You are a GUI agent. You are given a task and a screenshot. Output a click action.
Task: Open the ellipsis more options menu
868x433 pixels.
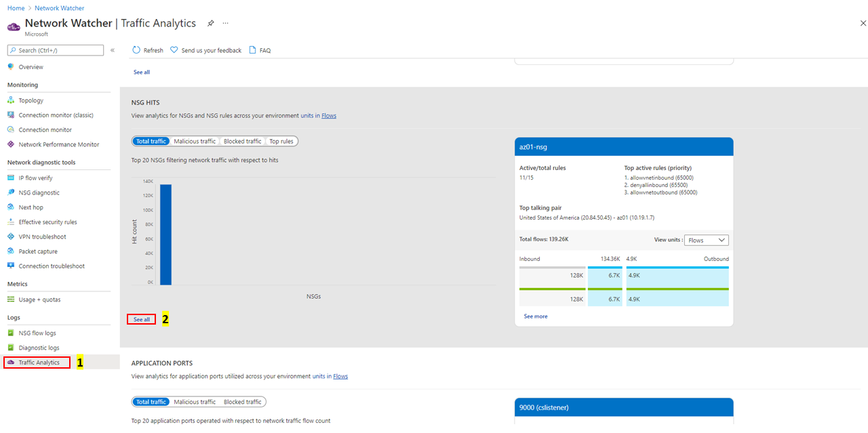(226, 23)
